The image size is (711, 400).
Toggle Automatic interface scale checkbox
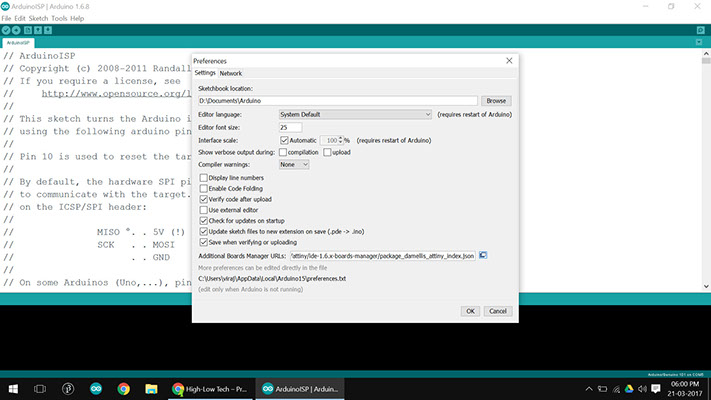pyautogui.click(x=284, y=141)
